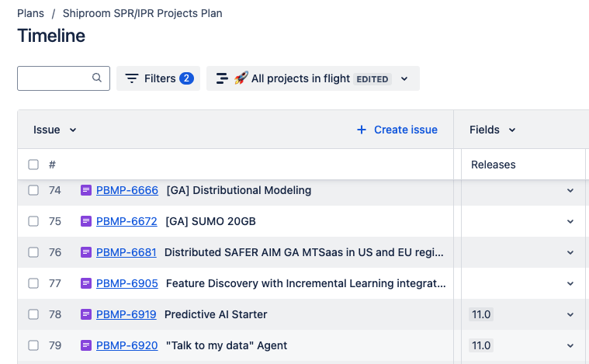Viewport: 589px width, 364px height.
Task: Go to Plans breadcrumb
Action: 30,13
